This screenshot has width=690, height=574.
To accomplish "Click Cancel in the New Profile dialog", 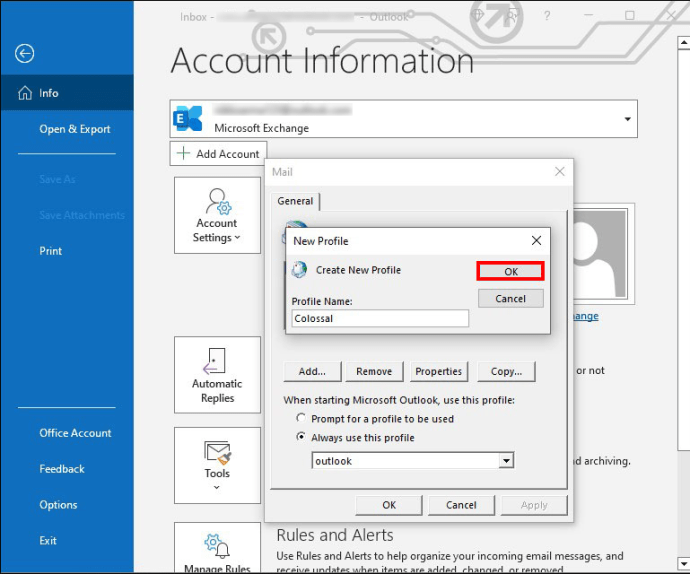I will point(510,299).
